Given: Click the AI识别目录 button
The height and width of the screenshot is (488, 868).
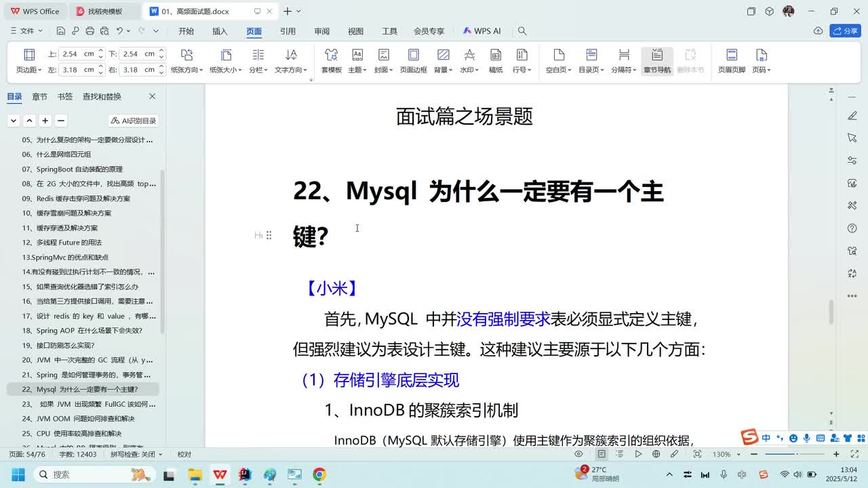Looking at the screenshot, I should tap(134, 121).
